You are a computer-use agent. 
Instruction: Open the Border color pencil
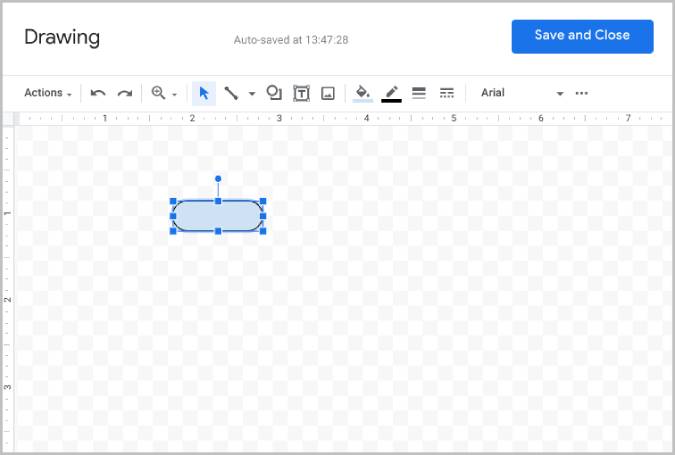coord(392,93)
